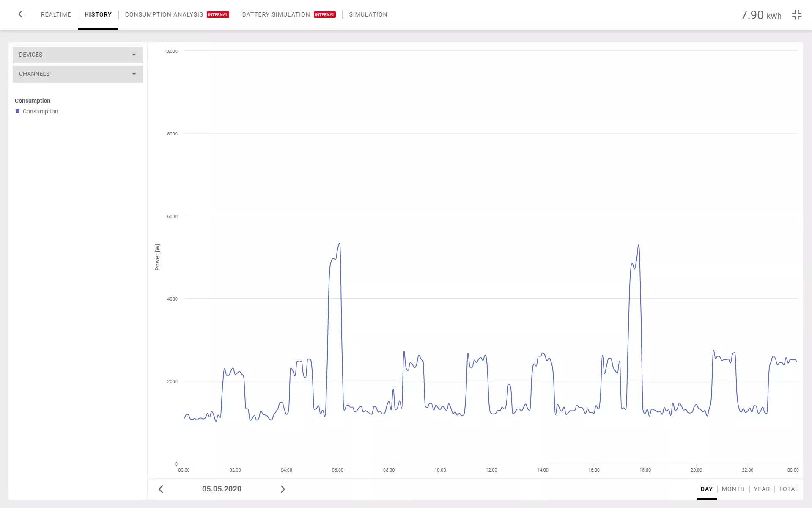The height and width of the screenshot is (508, 812).
Task: Open the CONSUMPTION ANALYSIS tab
Action: 164,14
